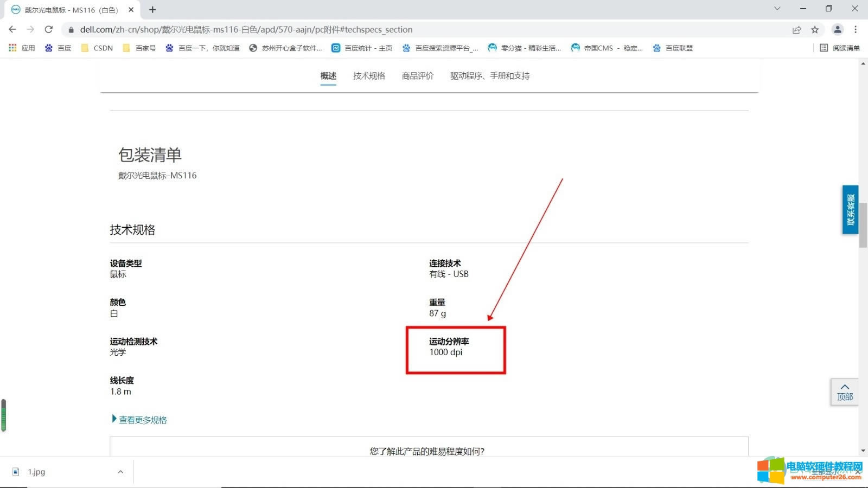Open 百度一下，你就知道 bookmark
Image resolution: width=868 pixels, height=488 pixels.
(x=202, y=48)
